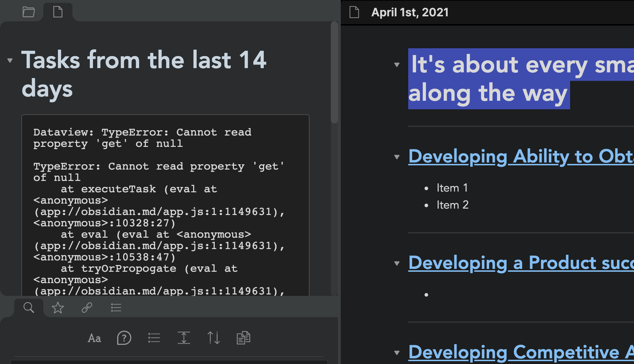Viewport: 634px width, 364px height.
Task: Toggle match case with the Aa icon
Action: [94, 338]
